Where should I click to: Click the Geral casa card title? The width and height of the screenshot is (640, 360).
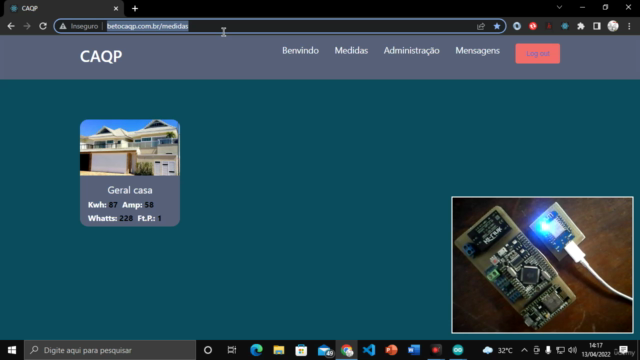point(130,190)
